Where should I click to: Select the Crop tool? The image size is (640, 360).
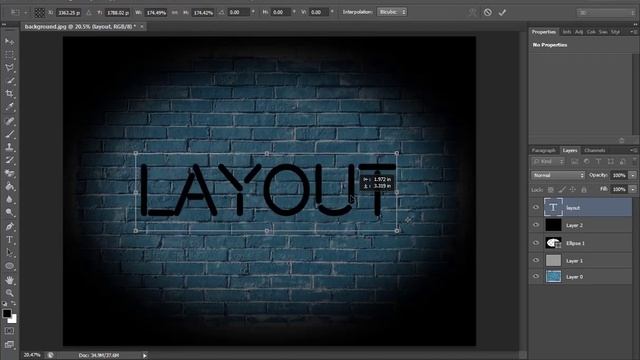(x=9, y=93)
